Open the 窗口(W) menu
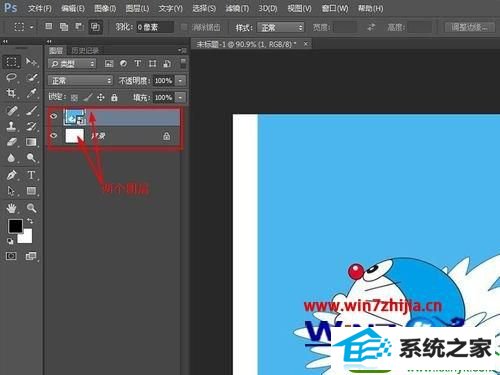The height and width of the screenshot is (375, 500). tap(335, 8)
